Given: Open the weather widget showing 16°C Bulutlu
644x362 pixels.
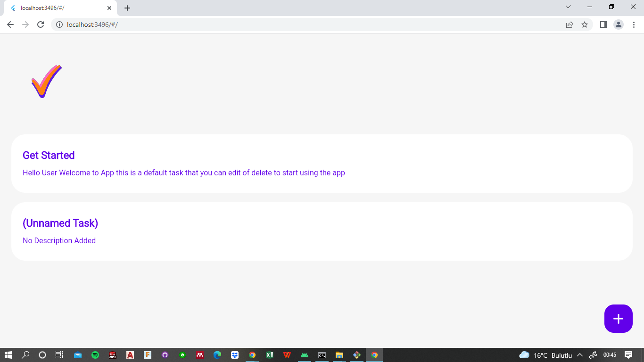Looking at the screenshot, I should tap(545, 355).
